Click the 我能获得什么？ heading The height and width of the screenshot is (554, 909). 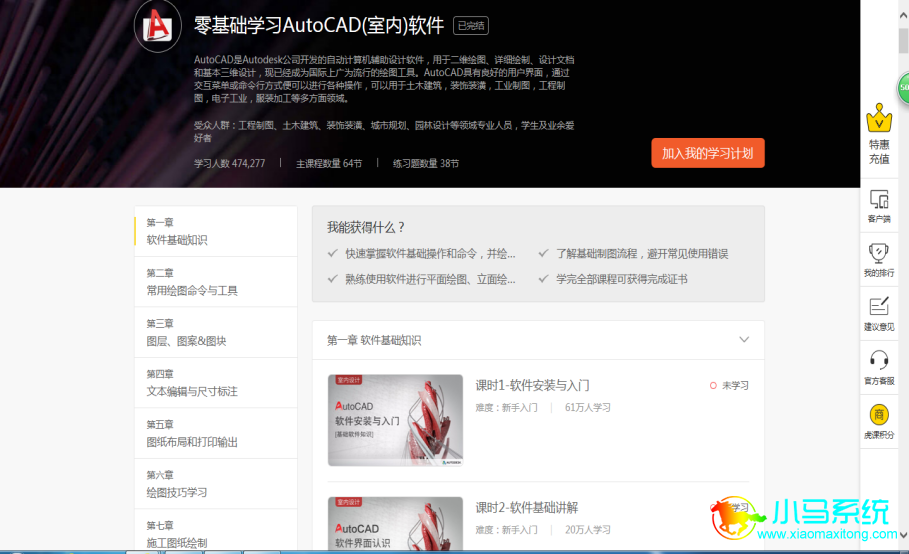[365, 227]
